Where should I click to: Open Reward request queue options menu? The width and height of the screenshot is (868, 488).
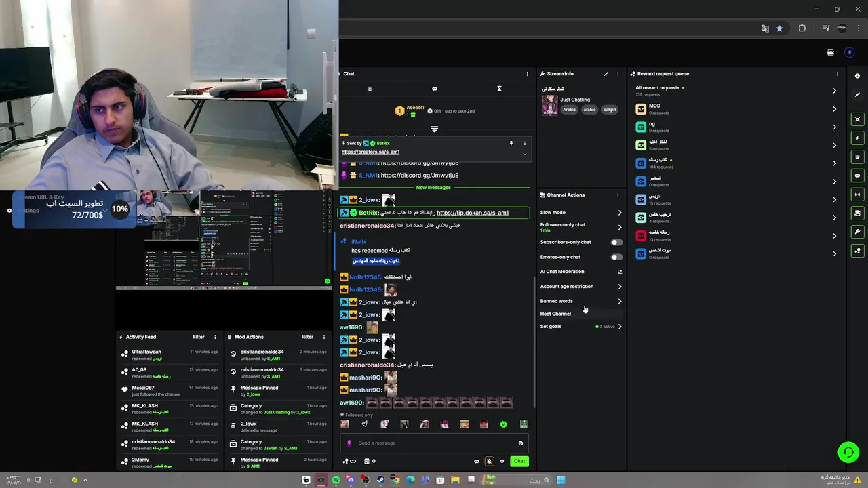(x=837, y=74)
